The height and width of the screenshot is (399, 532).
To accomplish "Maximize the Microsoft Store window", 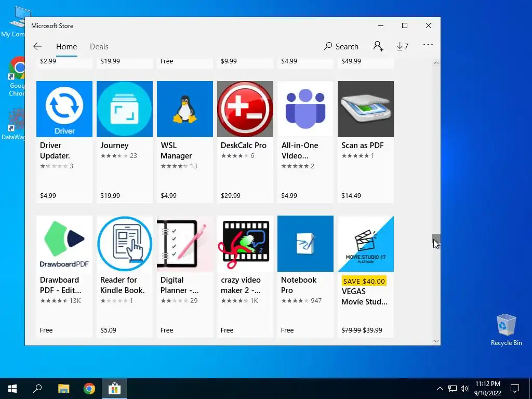I will point(404,25).
